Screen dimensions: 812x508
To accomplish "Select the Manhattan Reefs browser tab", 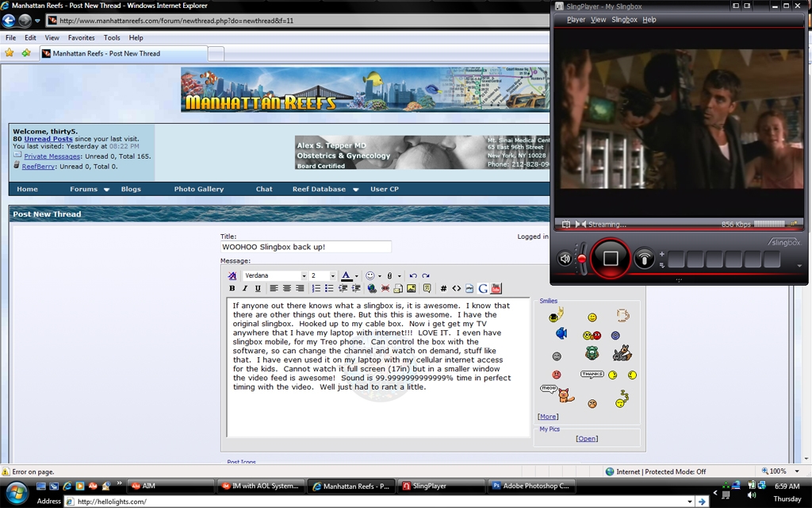I will [124, 53].
